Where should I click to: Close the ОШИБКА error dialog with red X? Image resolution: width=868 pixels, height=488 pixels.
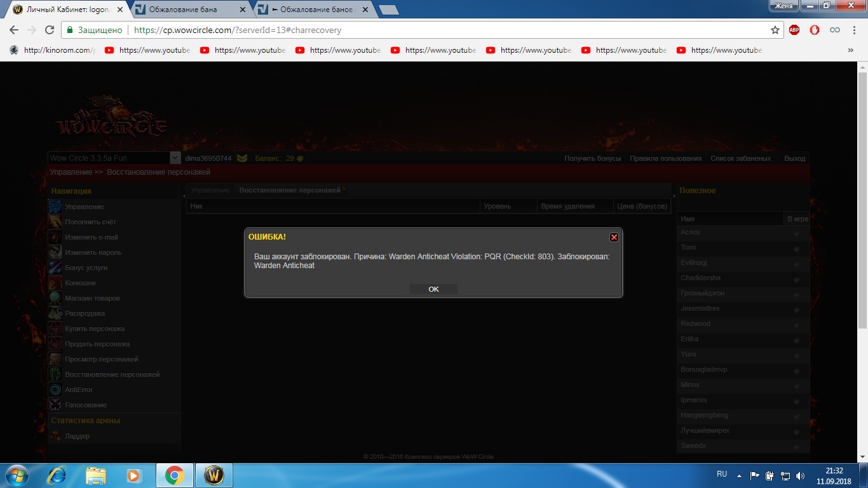pos(614,237)
